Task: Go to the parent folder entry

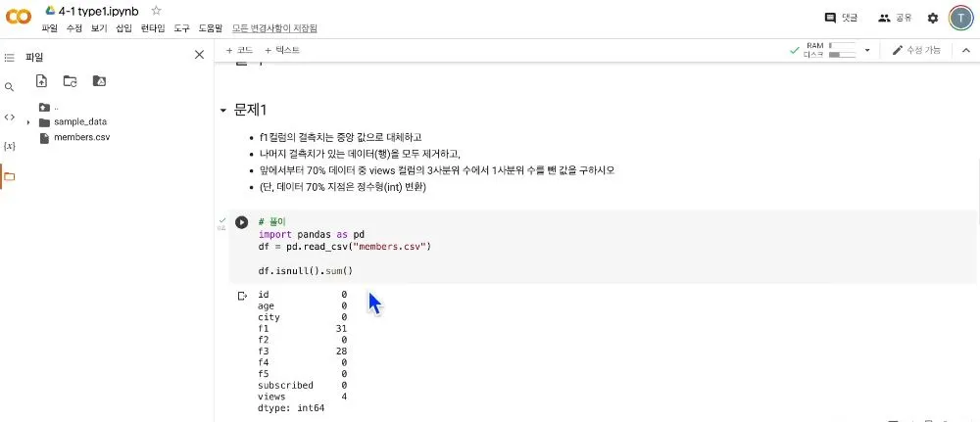Action: pyautogui.click(x=47, y=108)
